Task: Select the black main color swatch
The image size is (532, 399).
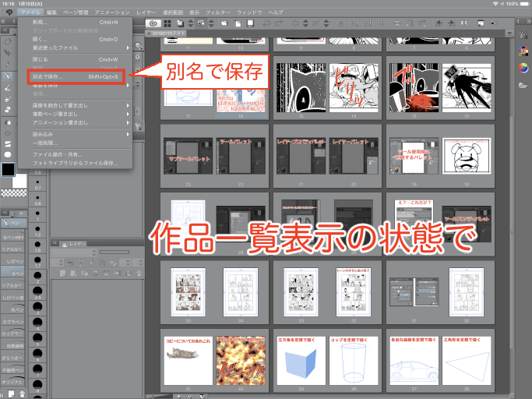Action: [8, 169]
